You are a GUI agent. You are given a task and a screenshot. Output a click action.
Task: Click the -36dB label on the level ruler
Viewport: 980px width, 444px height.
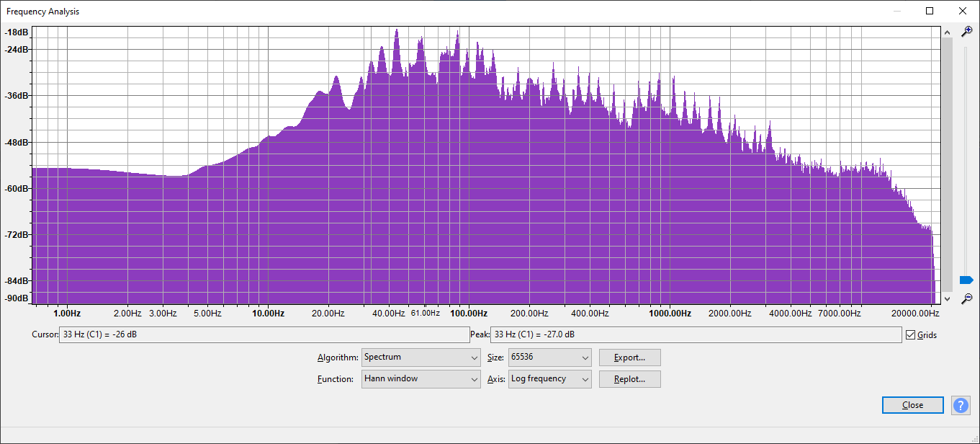click(x=17, y=96)
